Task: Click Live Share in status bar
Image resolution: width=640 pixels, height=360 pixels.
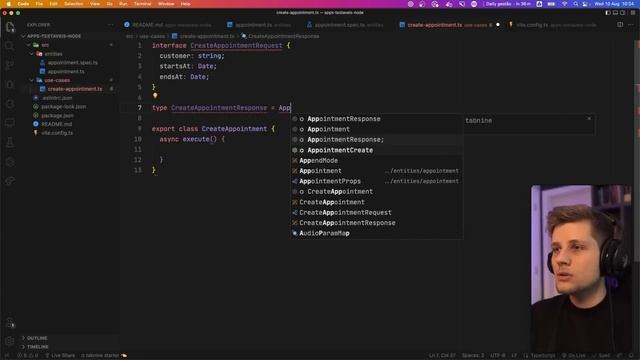Action: (x=60, y=356)
